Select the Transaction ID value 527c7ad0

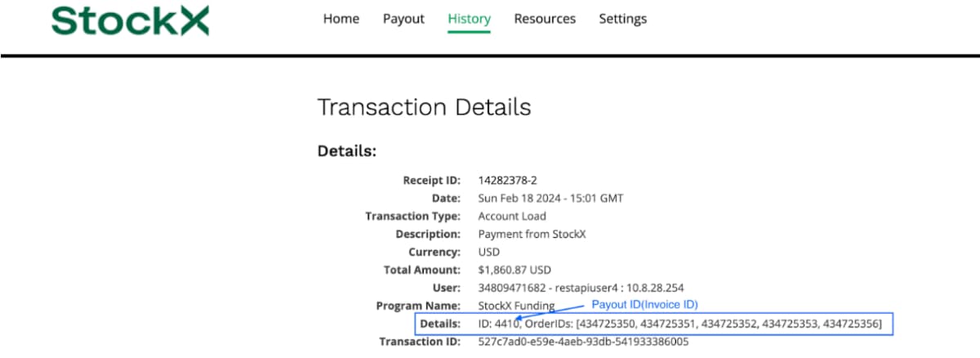583,342
